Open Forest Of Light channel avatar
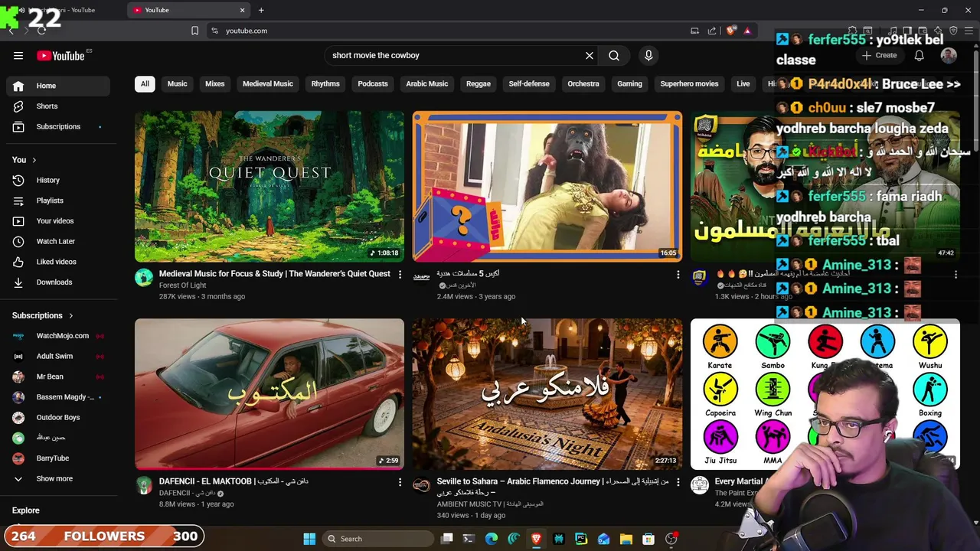Image resolution: width=980 pixels, height=551 pixels. coord(144,277)
